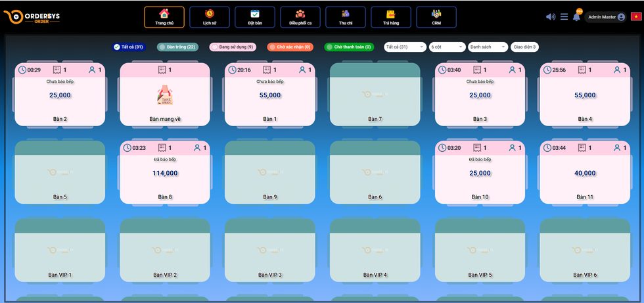Click the person icon on Bàn 10

tap(512, 147)
